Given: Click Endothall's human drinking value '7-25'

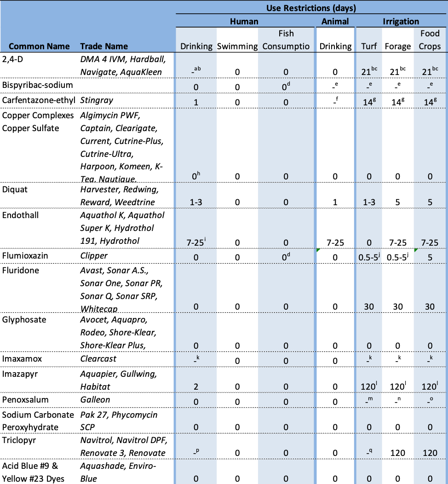Looking at the screenshot, I should [x=196, y=242].
